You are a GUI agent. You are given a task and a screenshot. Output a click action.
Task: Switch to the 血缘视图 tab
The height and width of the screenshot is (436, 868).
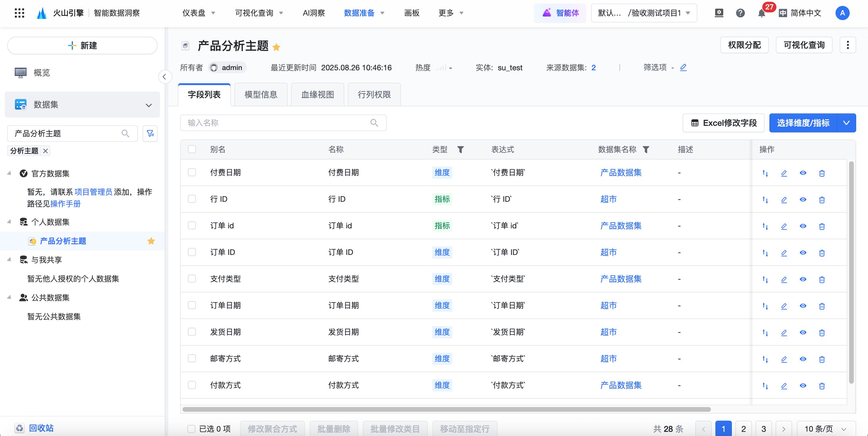[317, 95]
